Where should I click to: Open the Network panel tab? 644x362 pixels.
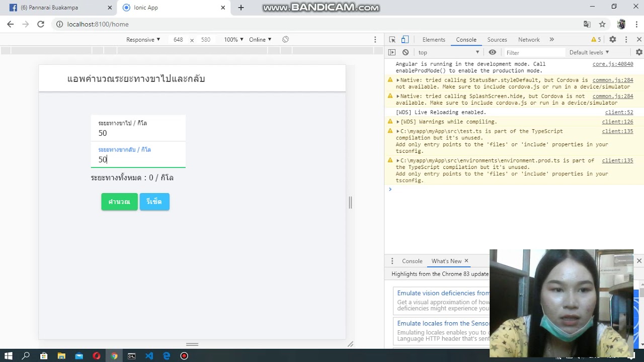coord(529,40)
